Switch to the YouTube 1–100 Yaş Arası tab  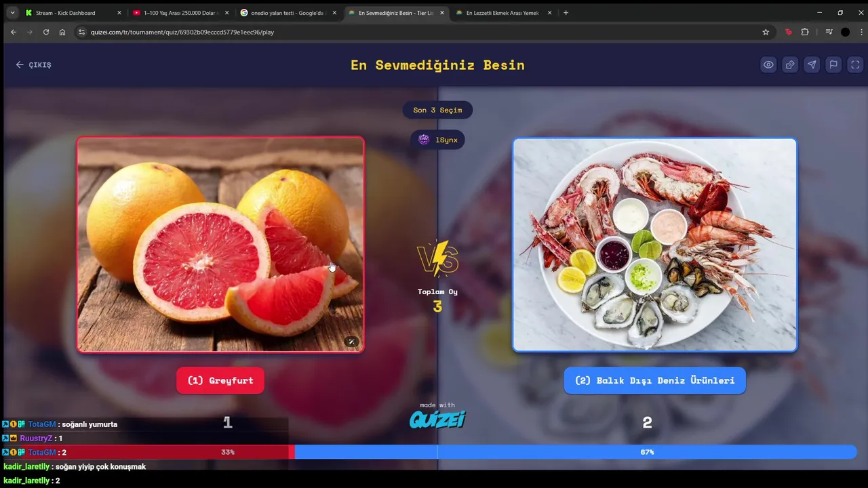coord(180,13)
